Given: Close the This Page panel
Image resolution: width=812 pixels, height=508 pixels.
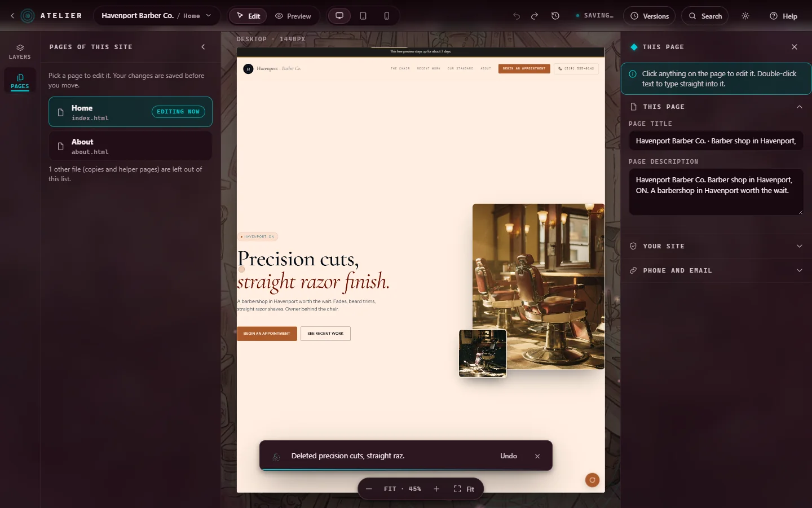Looking at the screenshot, I should (x=795, y=47).
